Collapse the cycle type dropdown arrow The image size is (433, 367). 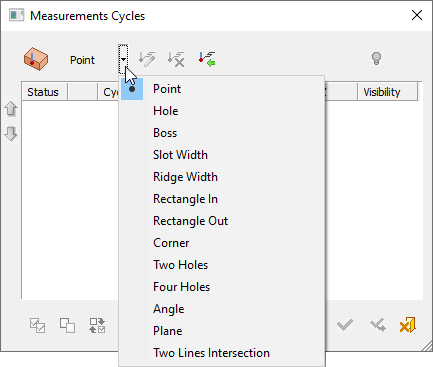click(123, 59)
